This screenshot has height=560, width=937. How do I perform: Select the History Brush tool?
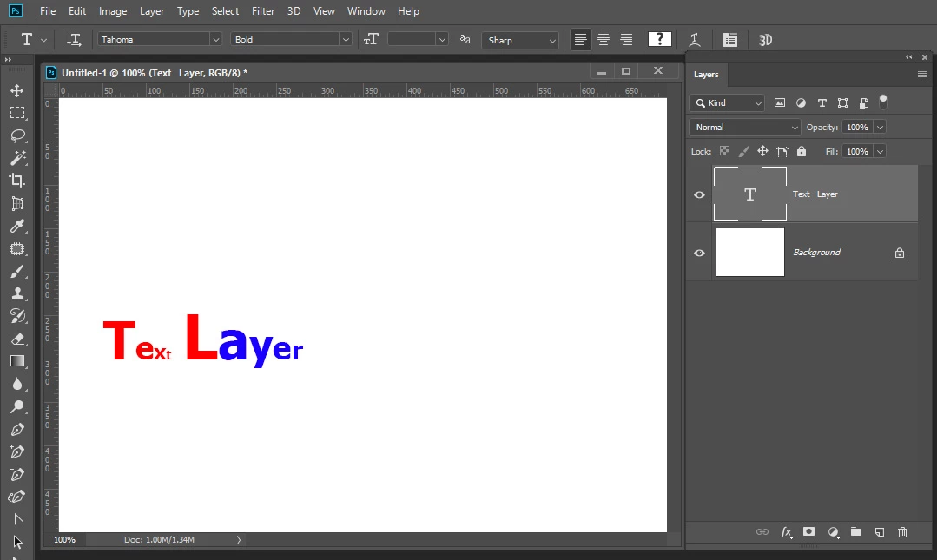point(16,316)
